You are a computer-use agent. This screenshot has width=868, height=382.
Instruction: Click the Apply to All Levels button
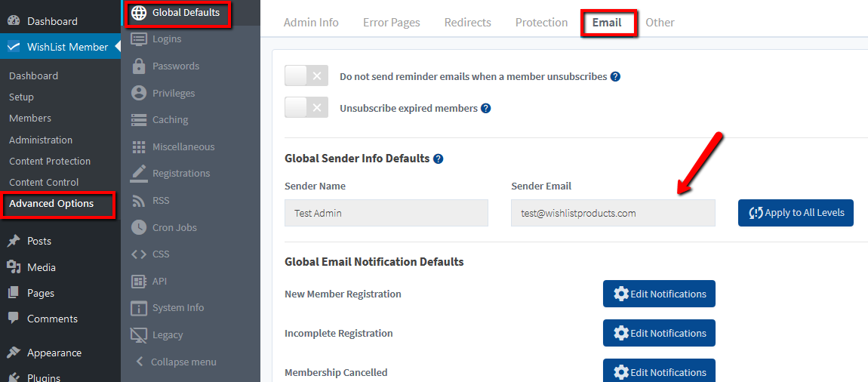[x=796, y=213]
